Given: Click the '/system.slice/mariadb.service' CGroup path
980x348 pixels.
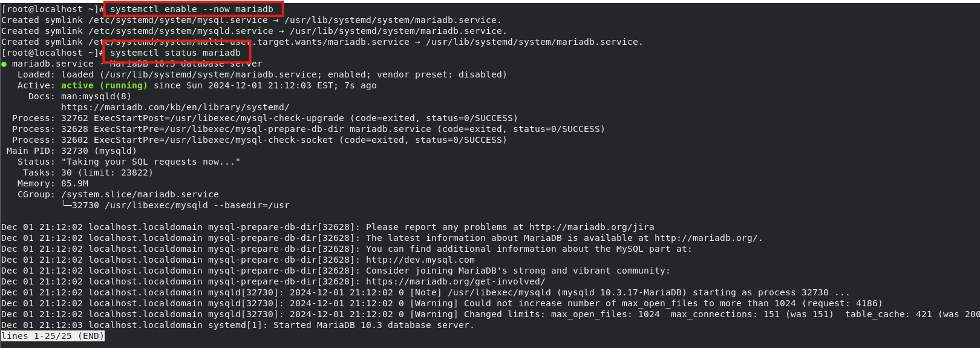Looking at the screenshot, I should (140, 194).
